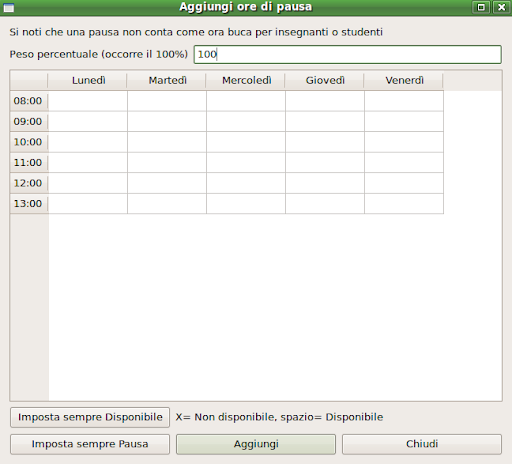Screen dimensions: 512x464
Task: Toggle the Martedì 13:00 cell
Action: point(167,204)
